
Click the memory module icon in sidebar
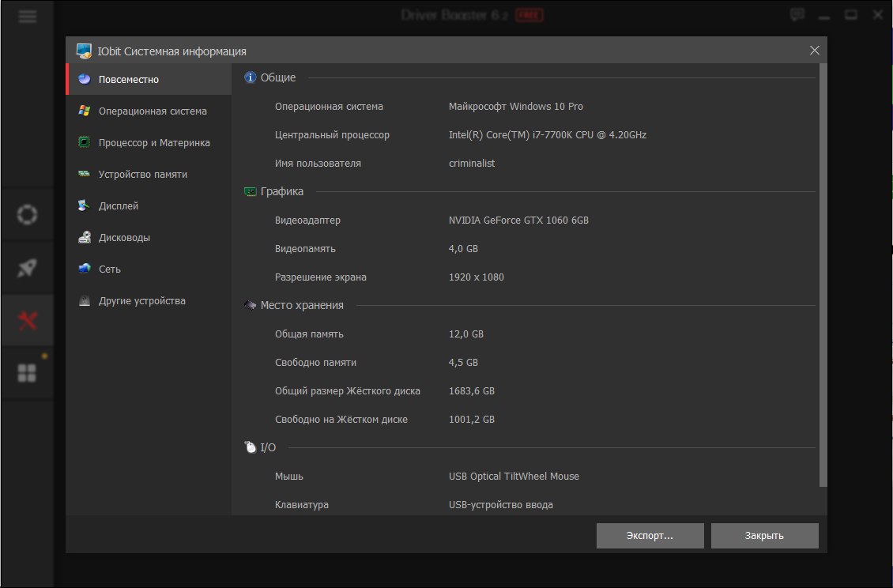pos(85,174)
